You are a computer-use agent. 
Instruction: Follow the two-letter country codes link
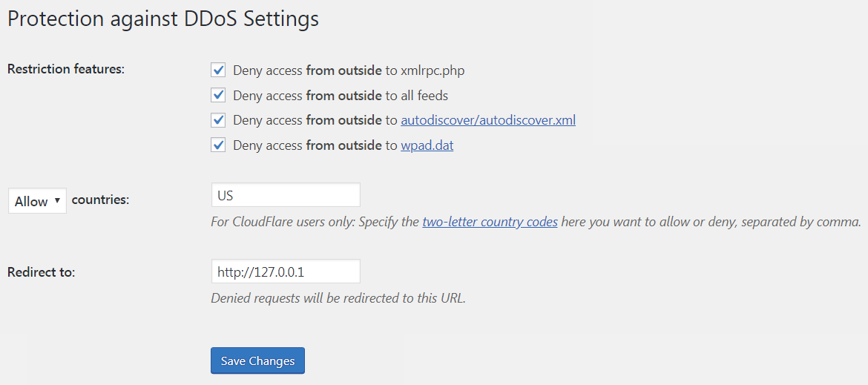click(x=490, y=223)
